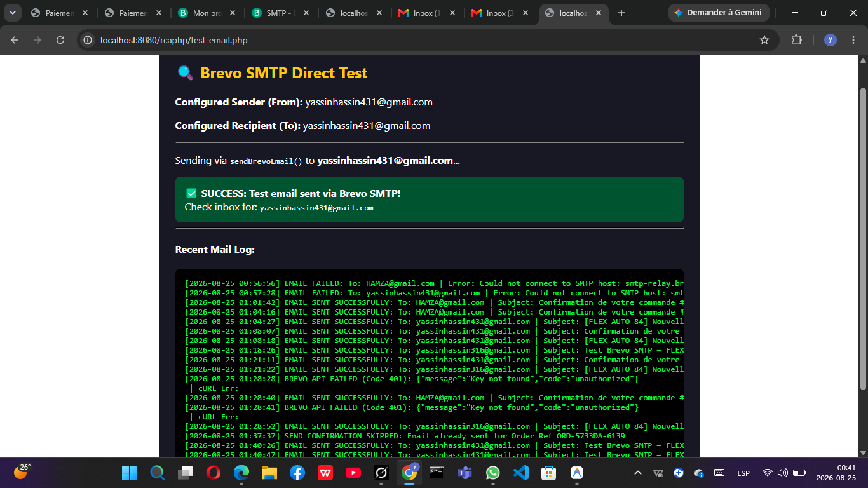Open Microsoft Teams from the taskbar
Image resolution: width=868 pixels, height=488 pixels.
465,473
